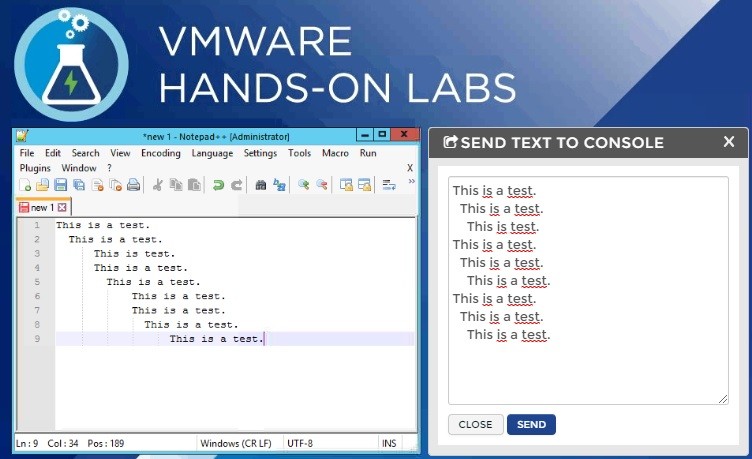The height and width of the screenshot is (459, 752).
Task: Click the Save icon in the toolbar
Action: (x=60, y=185)
